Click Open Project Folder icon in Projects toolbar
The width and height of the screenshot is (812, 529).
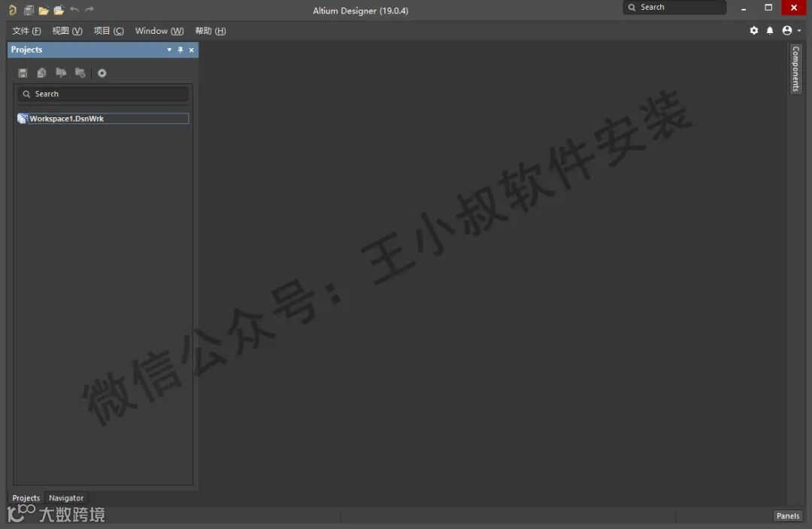click(61, 73)
